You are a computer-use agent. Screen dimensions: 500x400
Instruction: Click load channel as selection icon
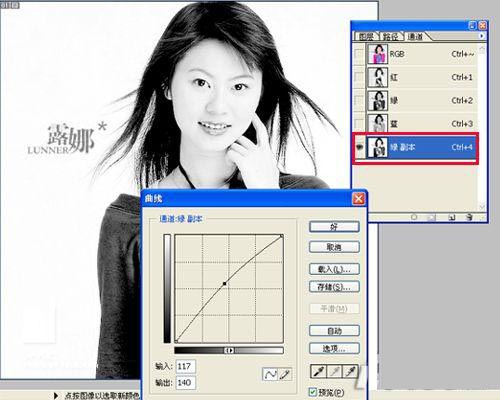[414, 217]
